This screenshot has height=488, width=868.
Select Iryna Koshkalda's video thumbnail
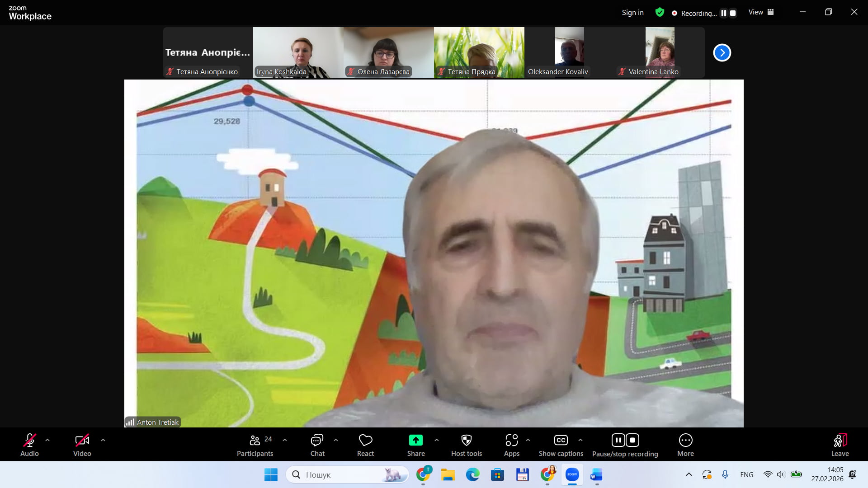(x=298, y=52)
